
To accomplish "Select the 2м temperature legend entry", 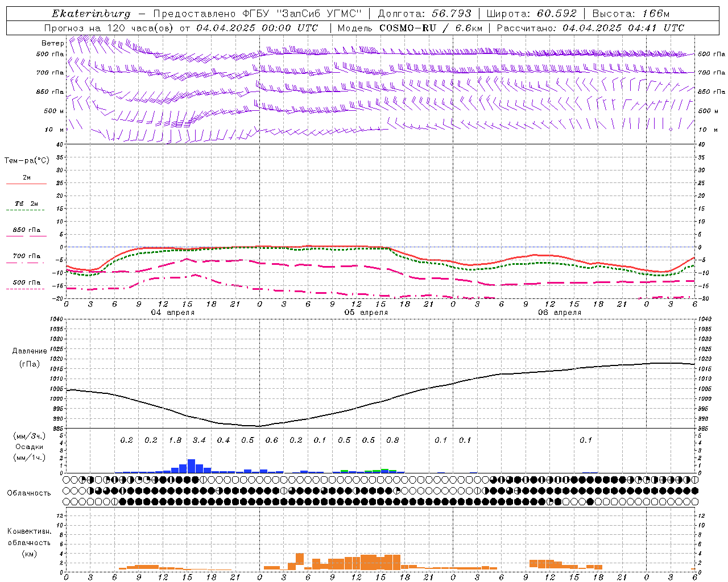I will (x=27, y=177).
